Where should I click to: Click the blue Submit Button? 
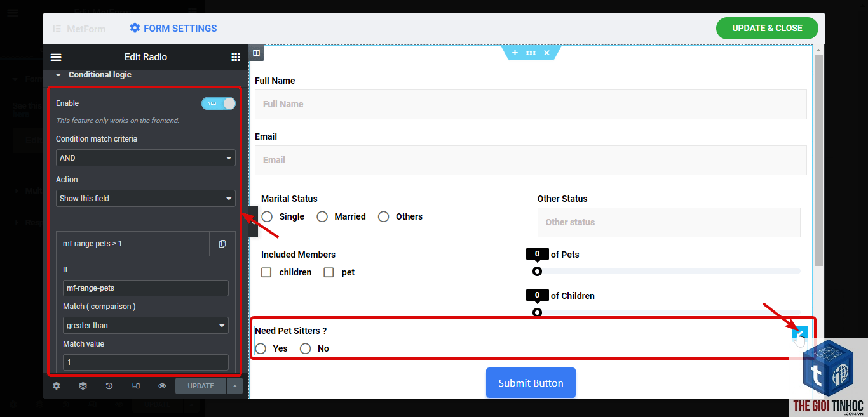tap(531, 383)
